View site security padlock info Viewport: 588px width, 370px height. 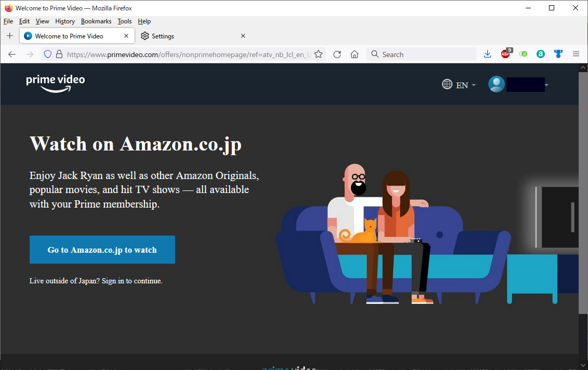point(59,54)
